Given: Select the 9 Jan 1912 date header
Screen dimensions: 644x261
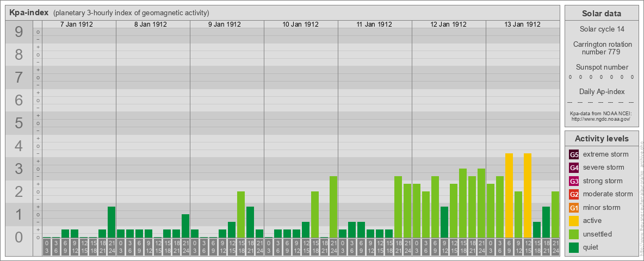Looking at the screenshot, I should 225,24.
